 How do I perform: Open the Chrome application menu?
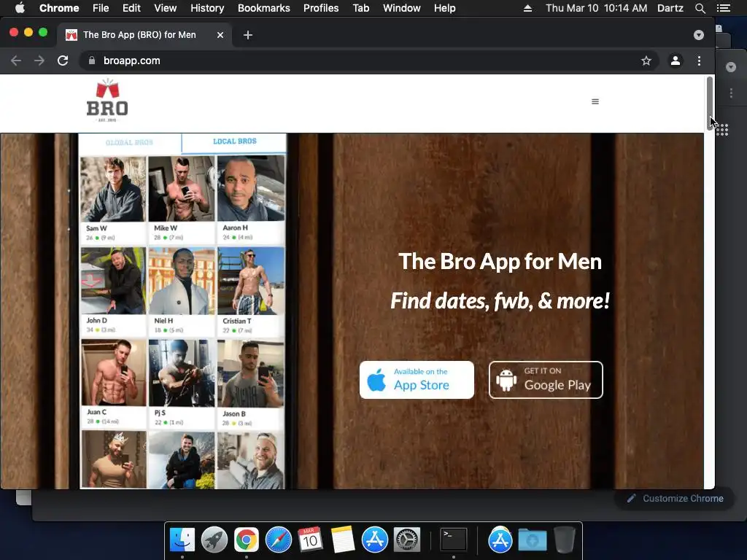click(59, 8)
